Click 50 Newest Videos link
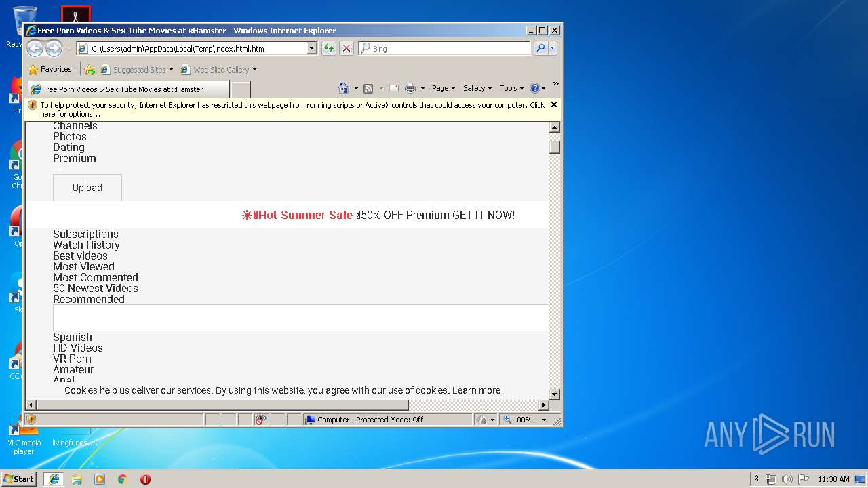Viewport: 868px width, 488px height. point(96,288)
